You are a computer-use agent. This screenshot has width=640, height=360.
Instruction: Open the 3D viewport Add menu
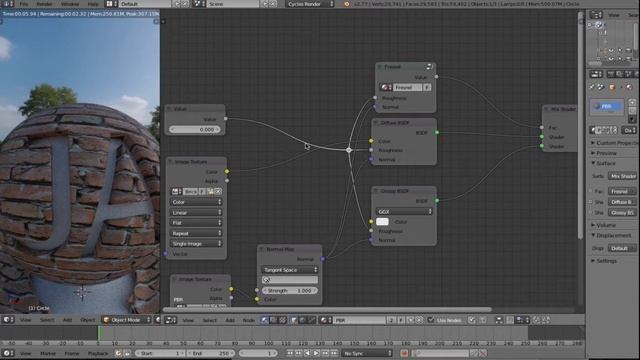tap(67, 320)
